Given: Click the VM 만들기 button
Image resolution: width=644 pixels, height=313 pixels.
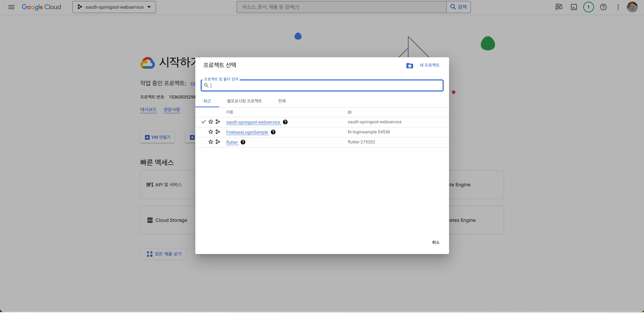Looking at the screenshot, I should pyautogui.click(x=157, y=137).
